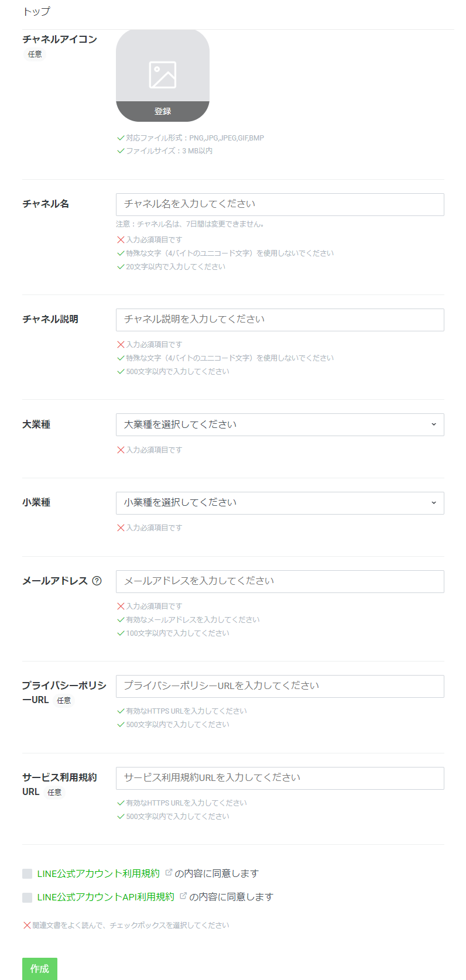Focus the サービス利用規約URL input field
Viewport: 466px width, 980px height.
point(280,778)
